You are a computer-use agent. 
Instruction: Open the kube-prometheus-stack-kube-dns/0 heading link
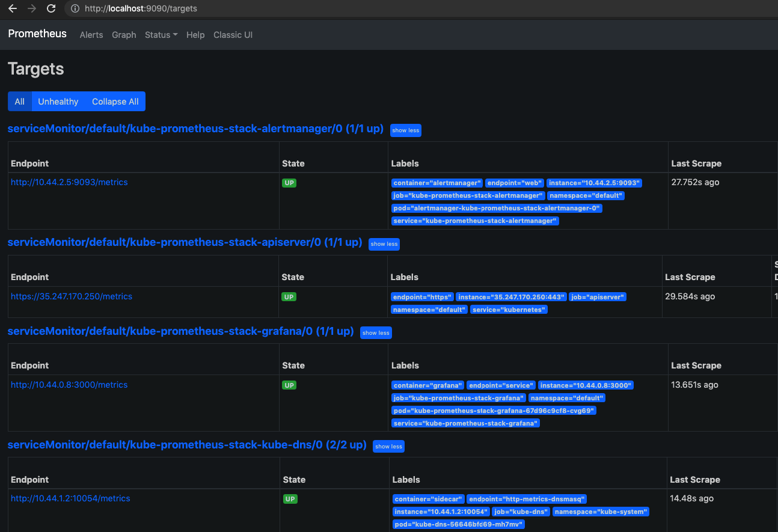click(187, 445)
